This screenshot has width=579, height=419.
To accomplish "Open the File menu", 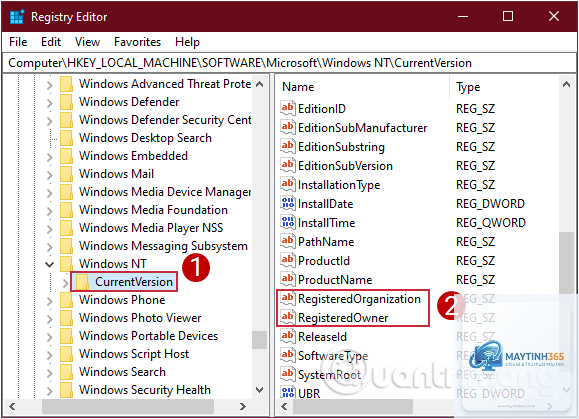I will click(18, 42).
